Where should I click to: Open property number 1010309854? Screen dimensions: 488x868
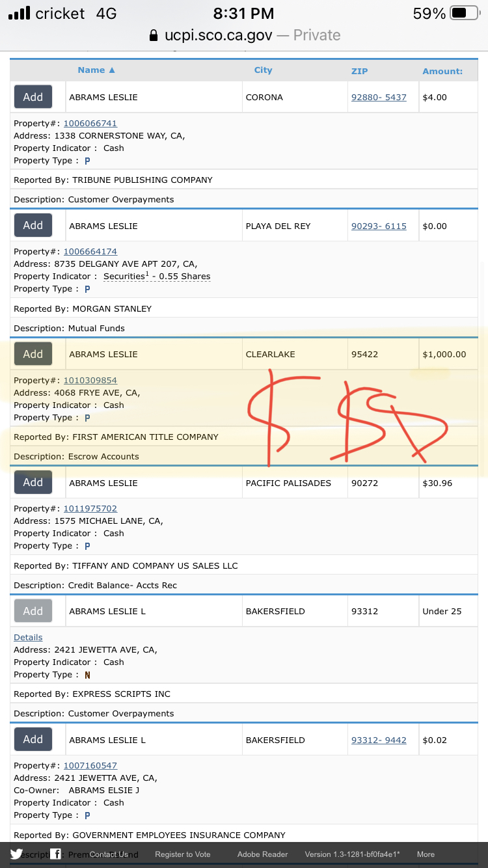90,380
